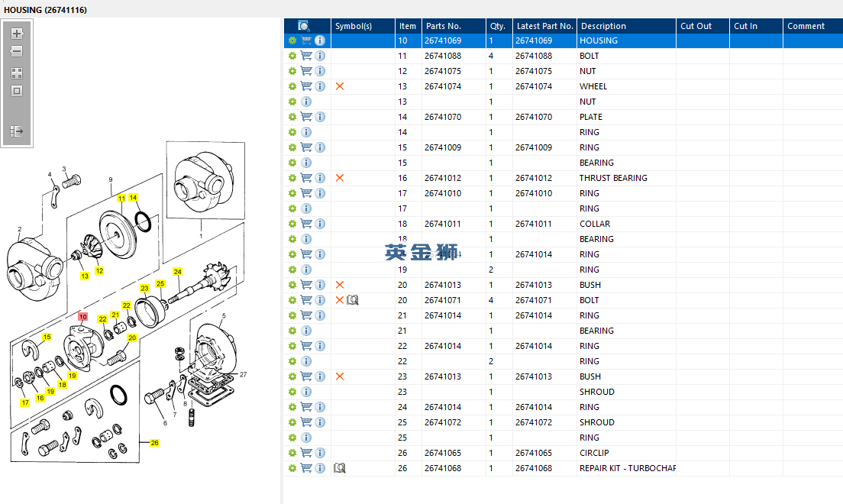Add WHEEL 26741074 to cart

(x=306, y=86)
